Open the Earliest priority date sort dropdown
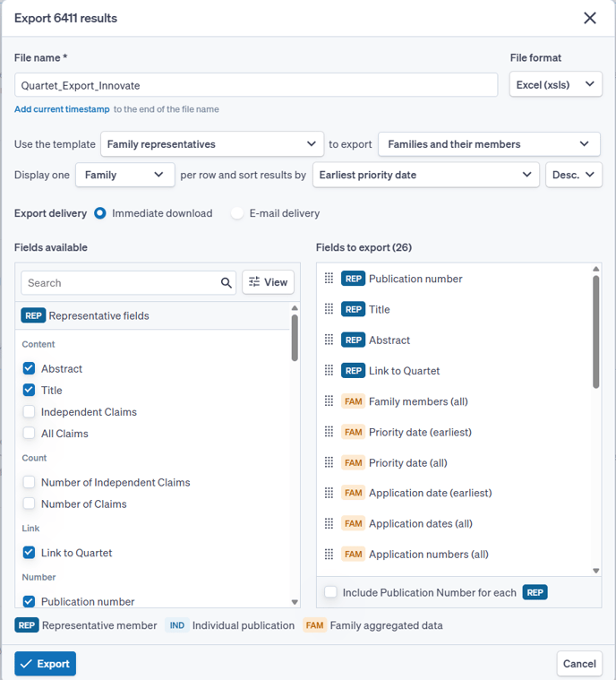 click(x=425, y=175)
